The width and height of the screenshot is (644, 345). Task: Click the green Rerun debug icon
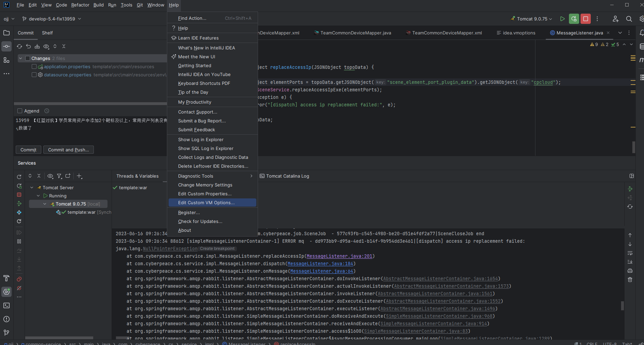coord(574,19)
